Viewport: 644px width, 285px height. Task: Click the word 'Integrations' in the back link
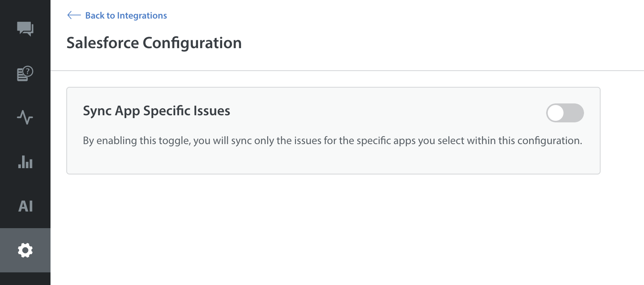click(142, 15)
